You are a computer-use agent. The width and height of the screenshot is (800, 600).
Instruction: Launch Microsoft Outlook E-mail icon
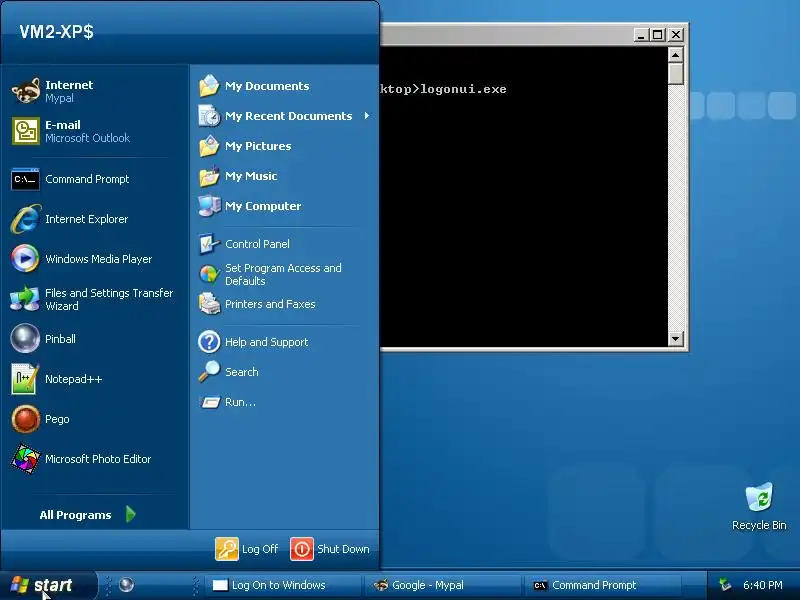pos(26,131)
